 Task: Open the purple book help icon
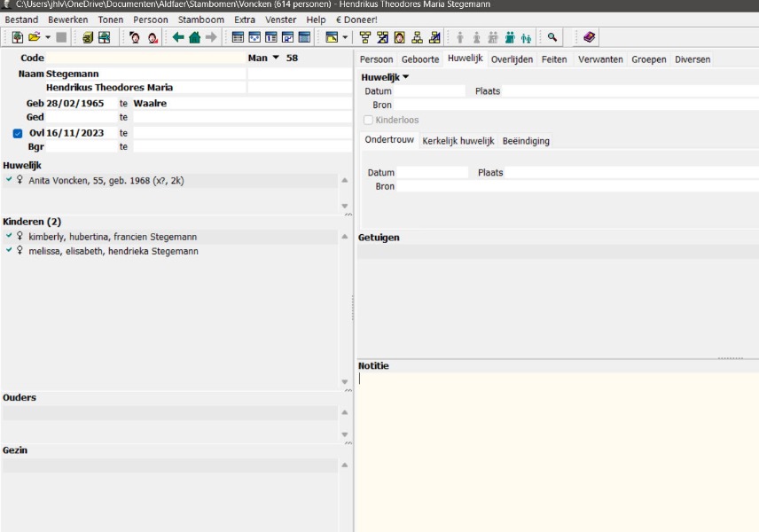(590, 37)
